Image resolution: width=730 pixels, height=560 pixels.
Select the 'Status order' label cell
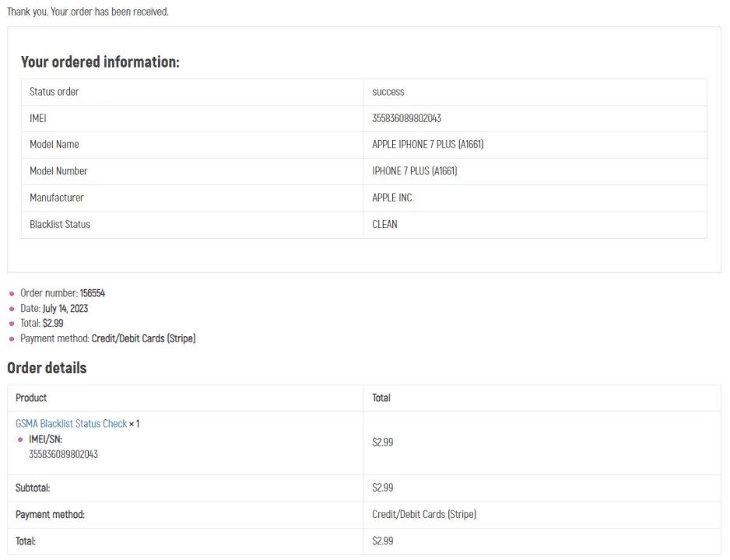click(192, 92)
